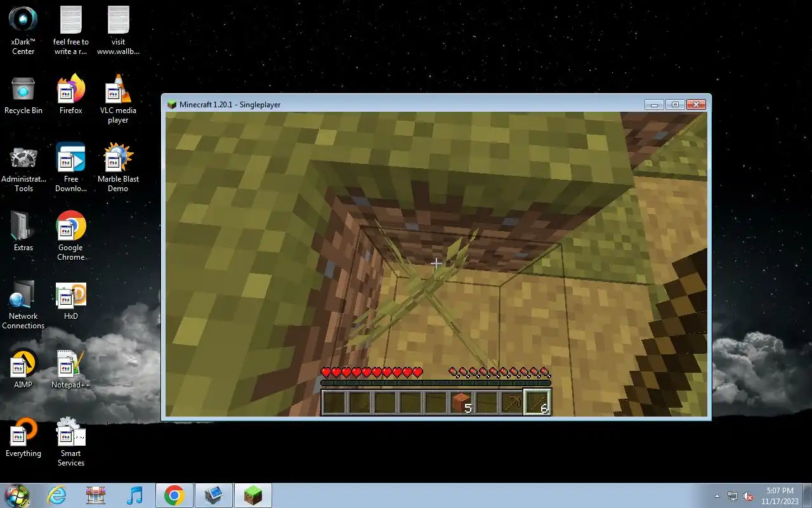Select the 'feel free to write a r...' text file

click(x=71, y=30)
